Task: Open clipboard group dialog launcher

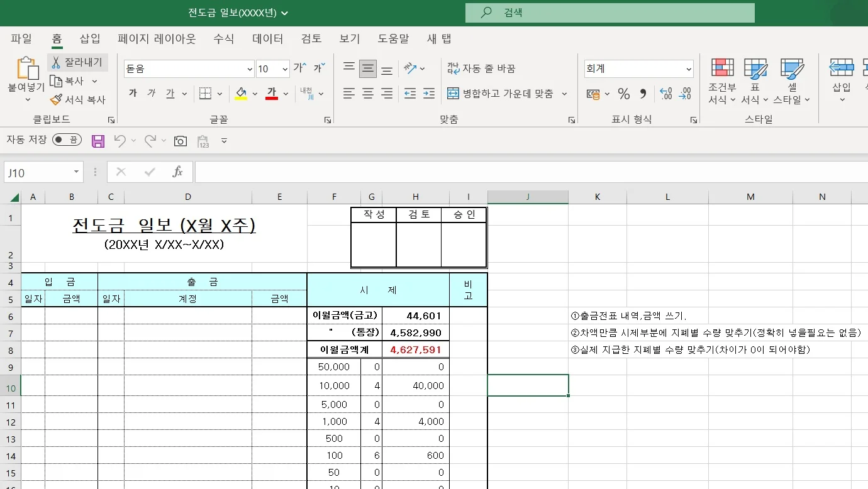Action: pyautogui.click(x=111, y=119)
